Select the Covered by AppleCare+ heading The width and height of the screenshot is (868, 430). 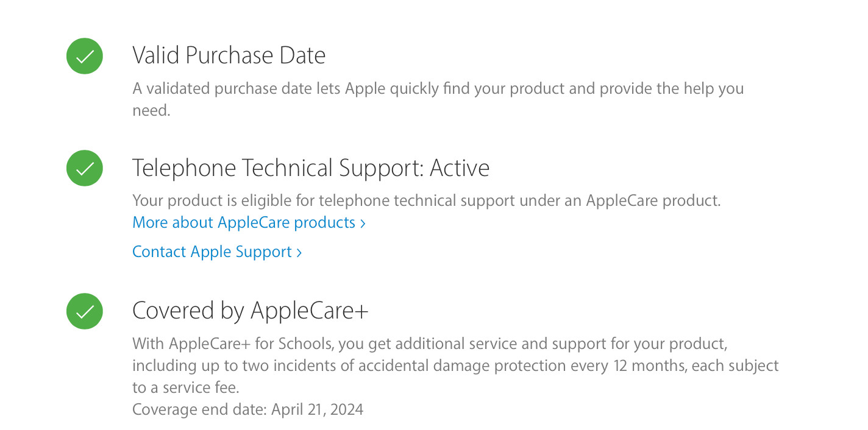pos(250,311)
